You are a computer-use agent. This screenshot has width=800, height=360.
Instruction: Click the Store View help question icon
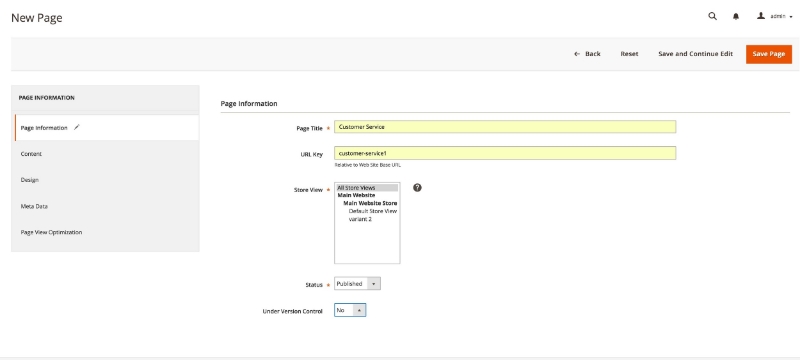417,188
